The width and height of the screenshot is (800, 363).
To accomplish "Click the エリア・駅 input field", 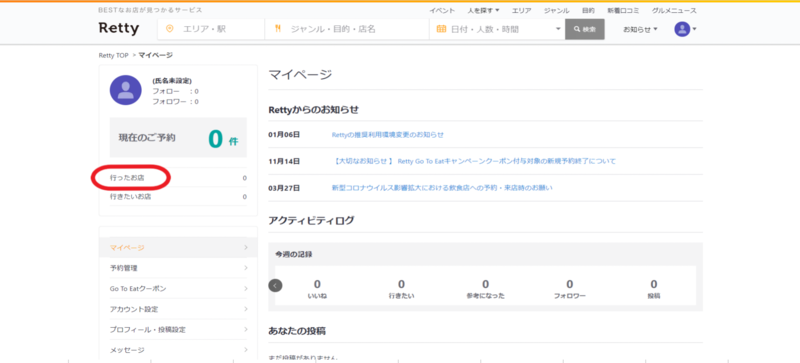I will pyautogui.click(x=211, y=29).
